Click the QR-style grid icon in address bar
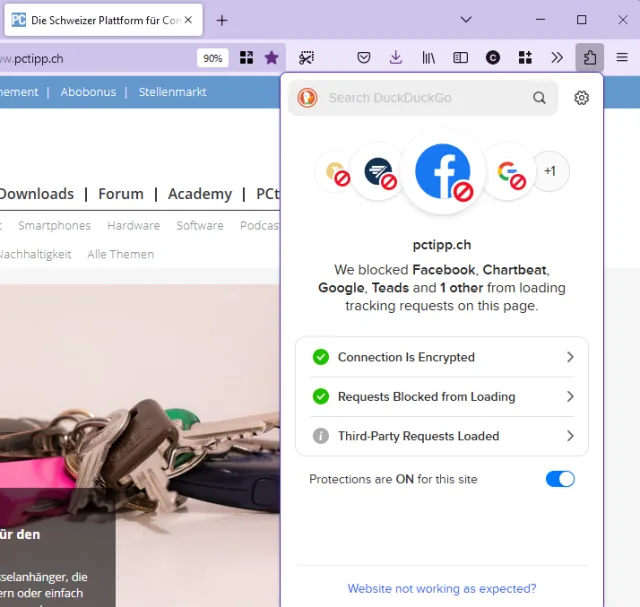Screen dimensions: 640x607 coord(246,58)
